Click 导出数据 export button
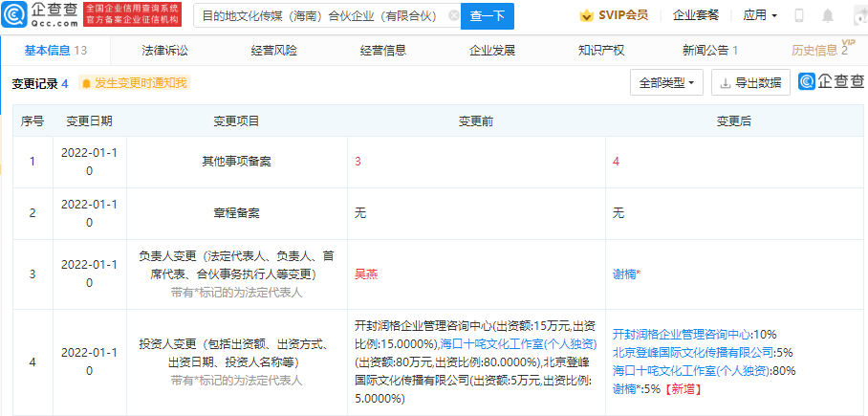This screenshot has height=416, width=868. pyautogui.click(x=750, y=83)
